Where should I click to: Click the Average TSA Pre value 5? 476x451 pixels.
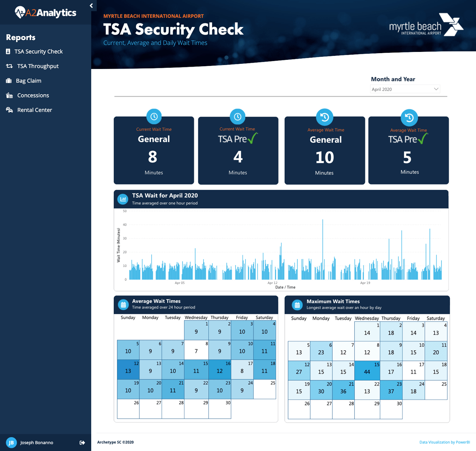(x=407, y=158)
